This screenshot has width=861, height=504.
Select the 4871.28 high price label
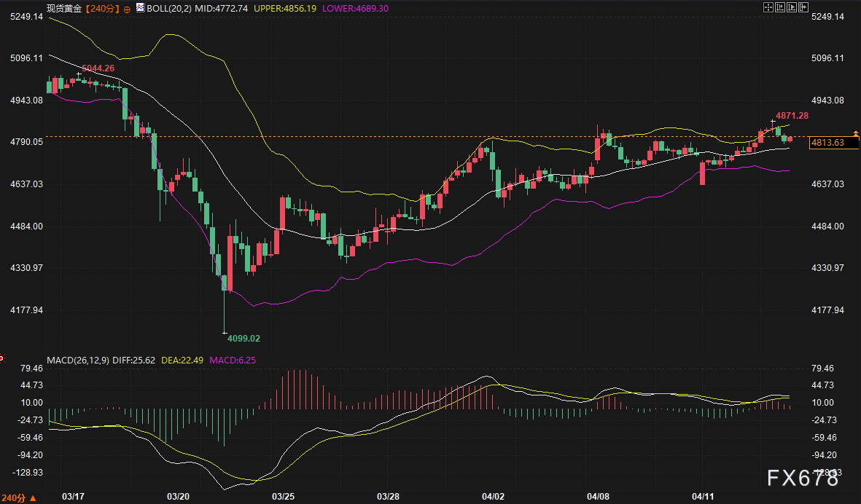coord(792,116)
